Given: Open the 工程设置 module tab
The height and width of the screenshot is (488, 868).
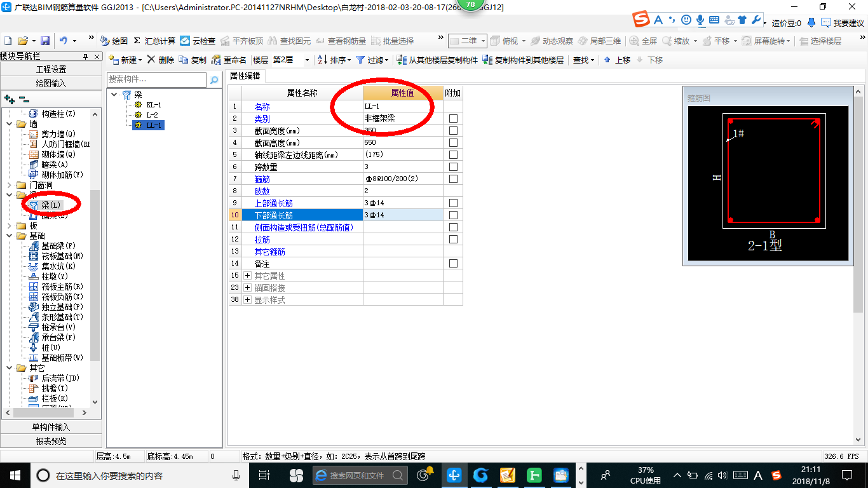Looking at the screenshot, I should pos(51,69).
